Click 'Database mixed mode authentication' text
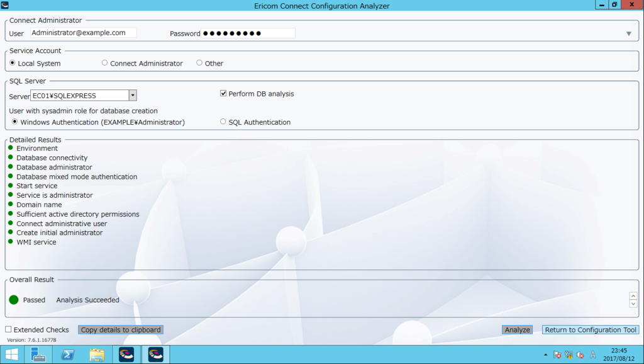Image resolution: width=644 pixels, height=364 pixels. [x=77, y=176]
